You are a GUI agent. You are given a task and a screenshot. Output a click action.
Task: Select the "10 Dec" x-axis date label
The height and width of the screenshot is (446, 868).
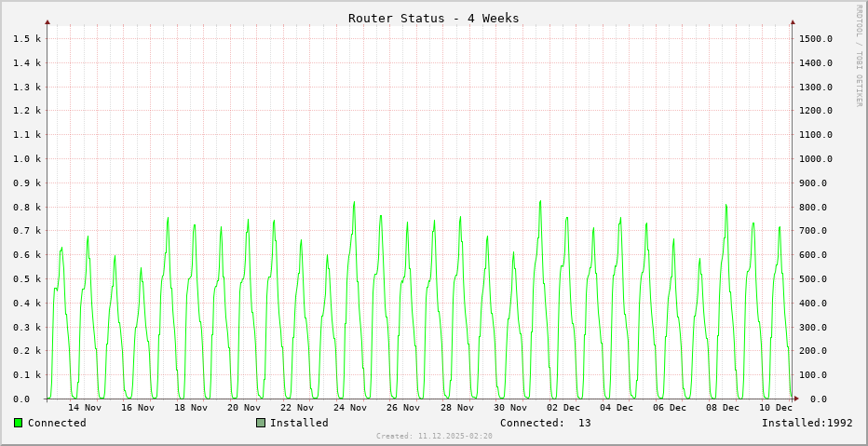[x=776, y=407]
